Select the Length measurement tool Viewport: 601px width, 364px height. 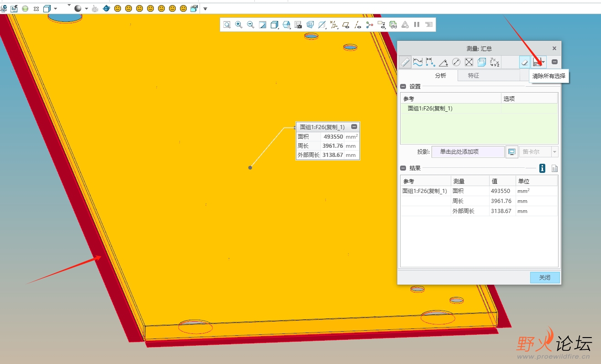coord(417,62)
